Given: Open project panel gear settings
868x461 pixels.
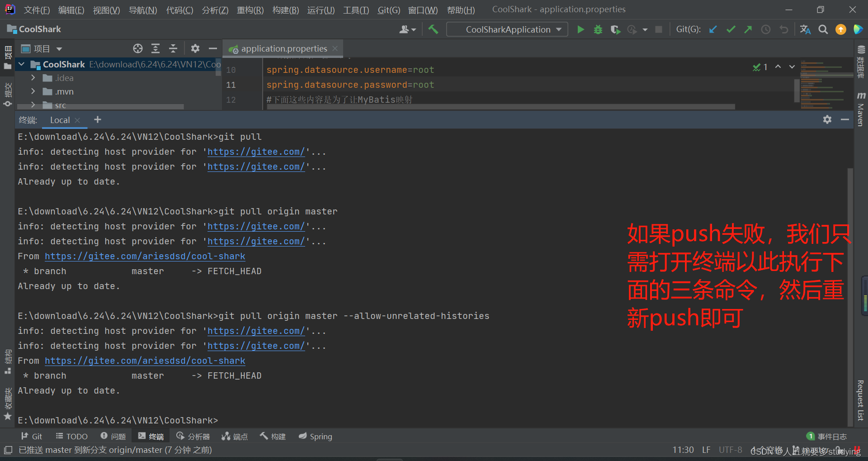Looking at the screenshot, I should (x=195, y=48).
